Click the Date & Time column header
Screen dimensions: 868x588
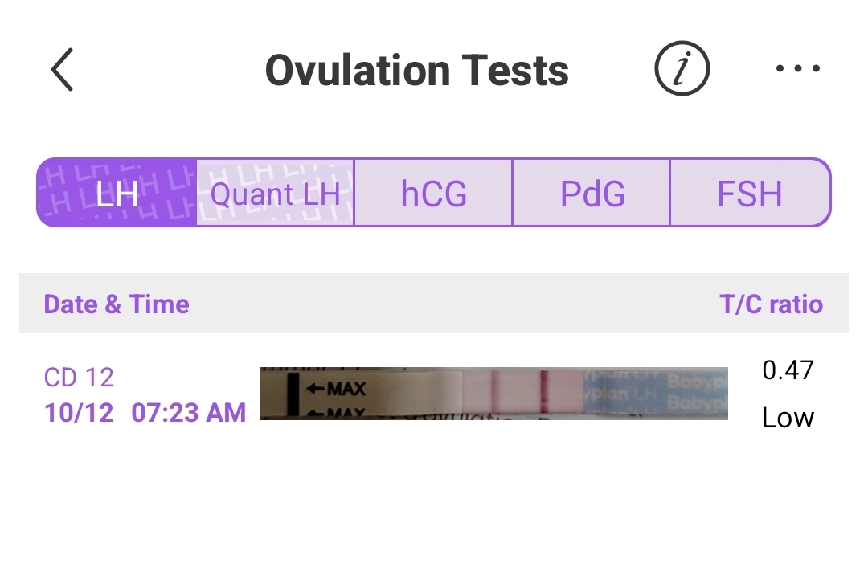click(x=117, y=304)
